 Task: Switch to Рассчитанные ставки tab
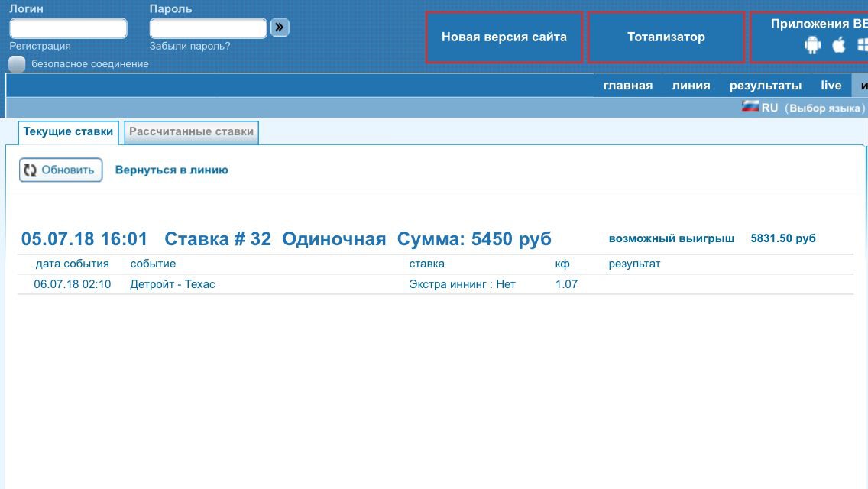tap(192, 132)
